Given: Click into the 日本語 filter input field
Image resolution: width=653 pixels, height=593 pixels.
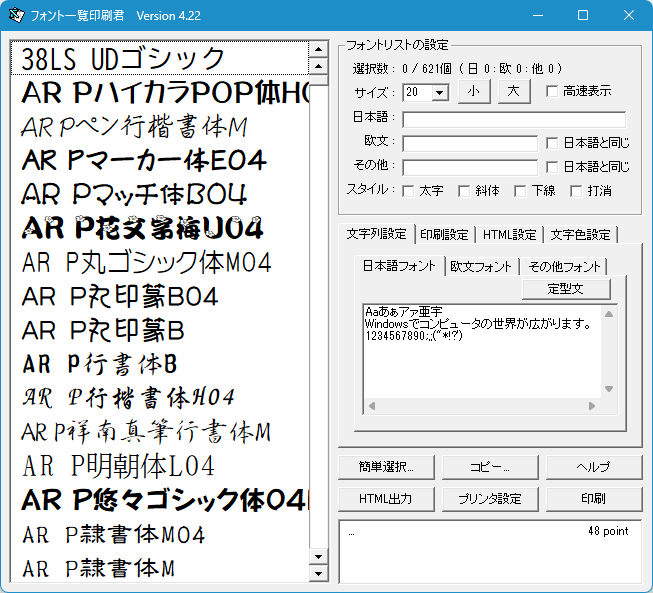Looking at the screenshot, I should click(514, 120).
